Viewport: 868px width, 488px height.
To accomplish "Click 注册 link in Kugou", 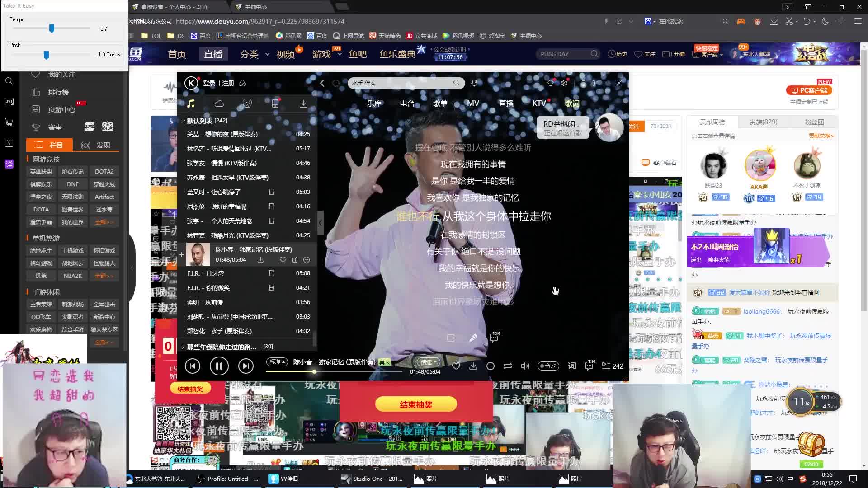I will (x=228, y=83).
